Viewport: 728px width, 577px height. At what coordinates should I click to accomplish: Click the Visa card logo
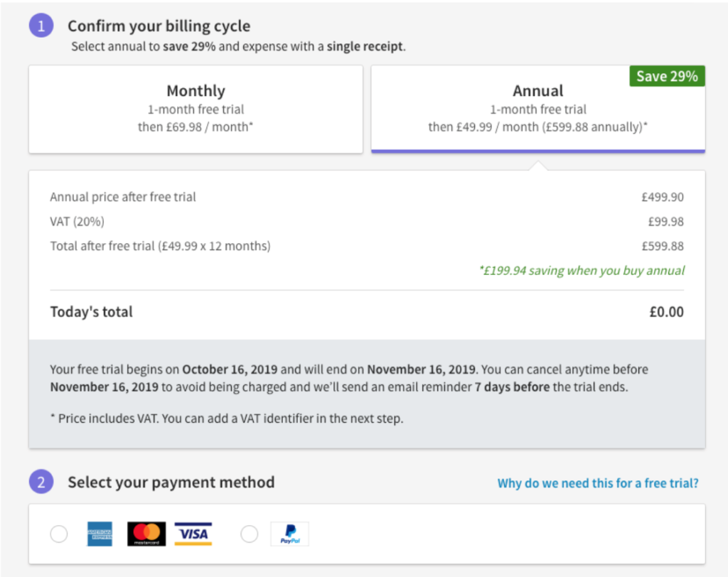[193, 534]
